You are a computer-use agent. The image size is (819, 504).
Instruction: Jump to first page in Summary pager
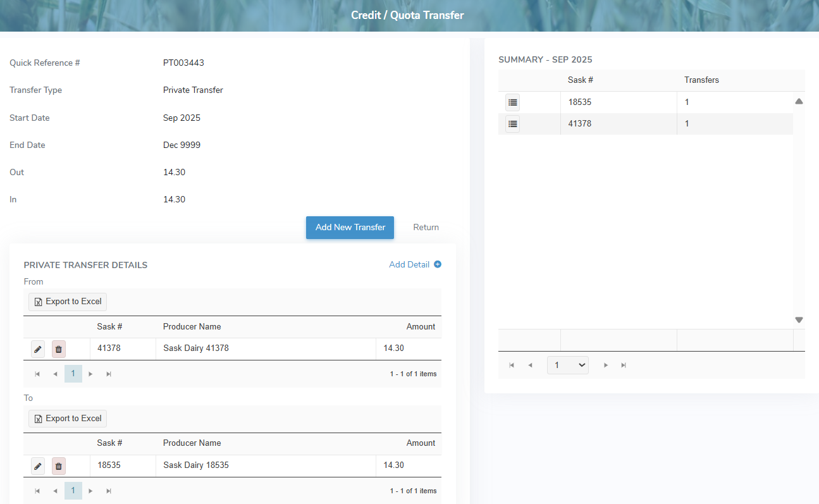click(x=512, y=366)
